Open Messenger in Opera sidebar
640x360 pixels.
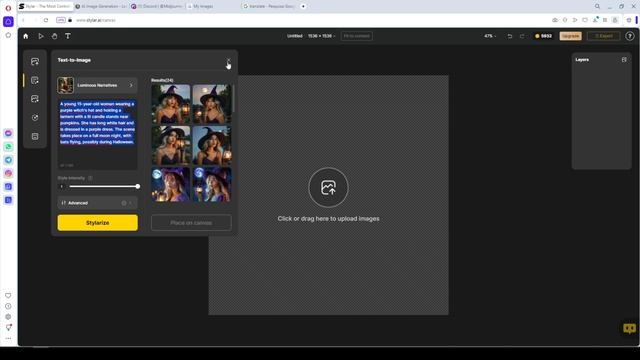click(8, 133)
